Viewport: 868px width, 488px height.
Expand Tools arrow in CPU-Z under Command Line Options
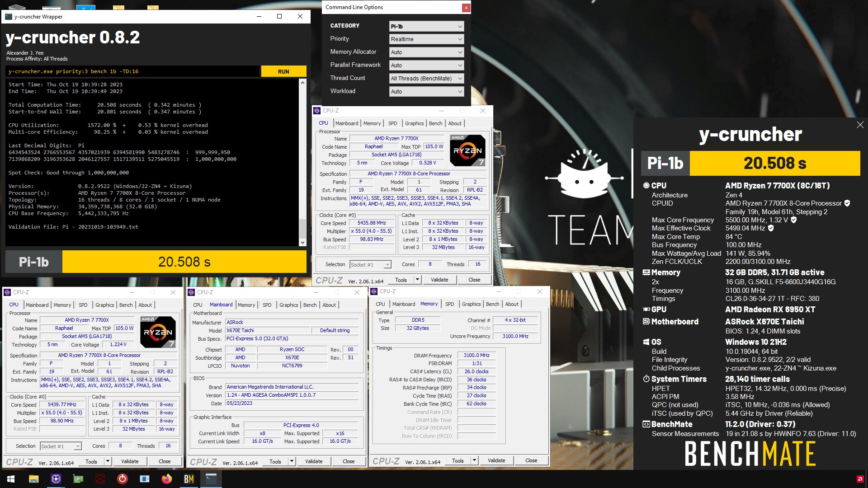click(417, 280)
